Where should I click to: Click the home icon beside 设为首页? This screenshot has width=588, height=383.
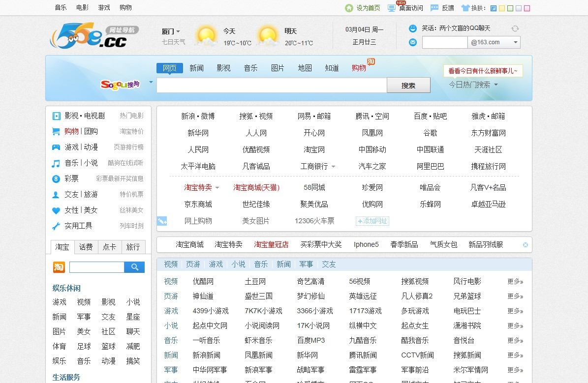[349, 8]
